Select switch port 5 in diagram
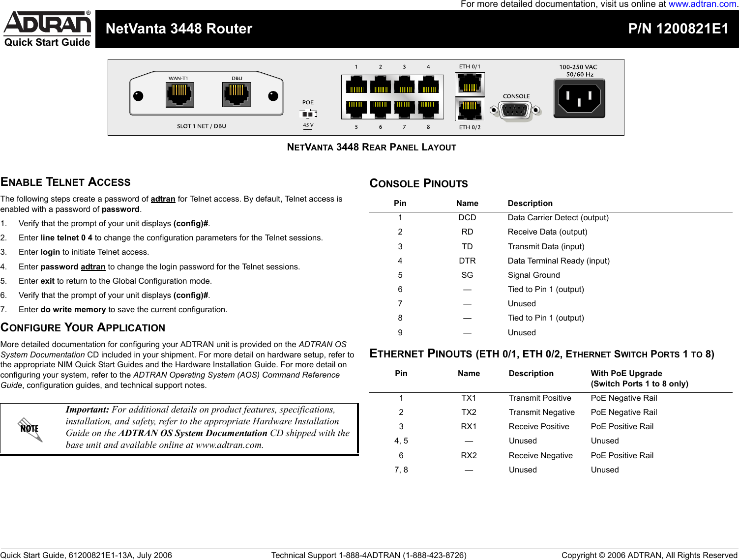739x560 pixels. click(356, 109)
